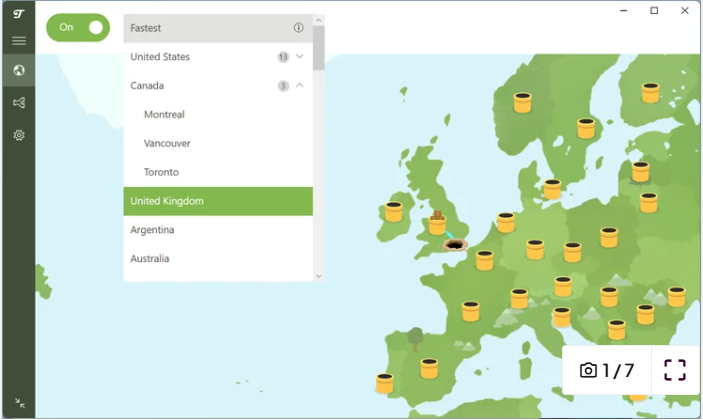Select the globe map view icon
Viewport: 703px width, 420px height.
pyautogui.click(x=19, y=70)
